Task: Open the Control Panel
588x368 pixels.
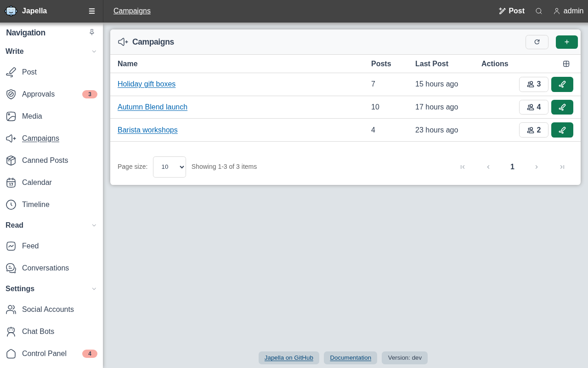Action: tap(51, 354)
